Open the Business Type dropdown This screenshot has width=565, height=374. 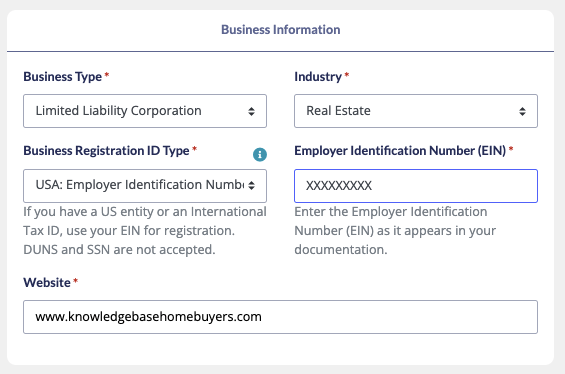(x=145, y=111)
